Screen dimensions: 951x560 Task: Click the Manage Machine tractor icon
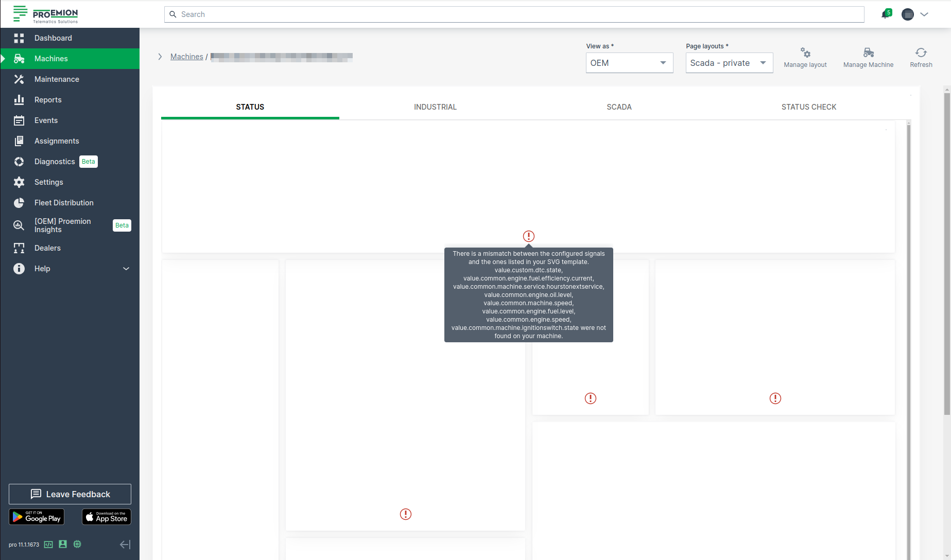pos(868,53)
